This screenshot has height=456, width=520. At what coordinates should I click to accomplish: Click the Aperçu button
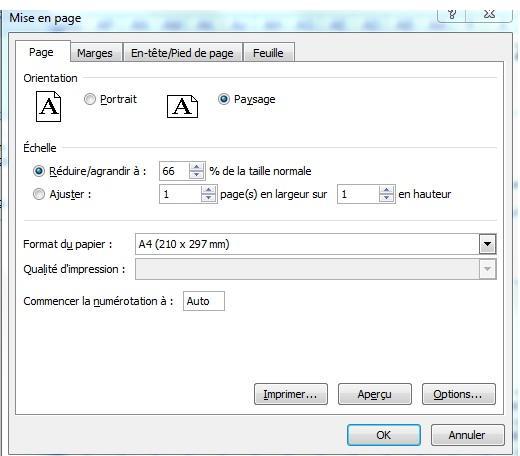pyautogui.click(x=375, y=394)
